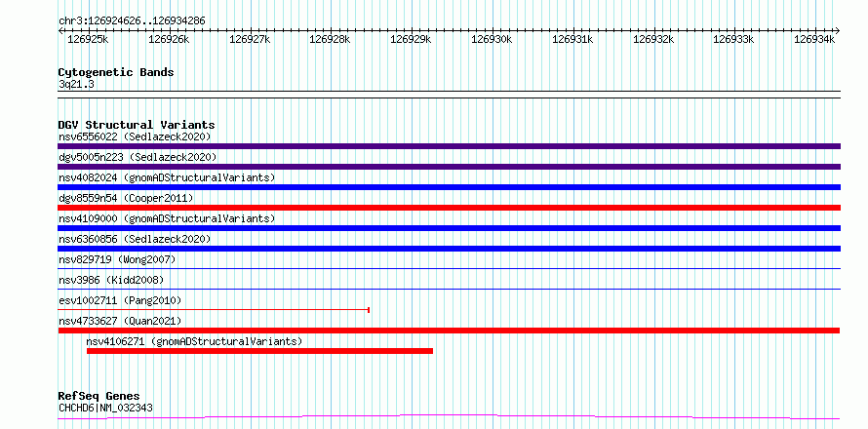Click the esv1002711 (Pang2010) label

click(x=120, y=300)
